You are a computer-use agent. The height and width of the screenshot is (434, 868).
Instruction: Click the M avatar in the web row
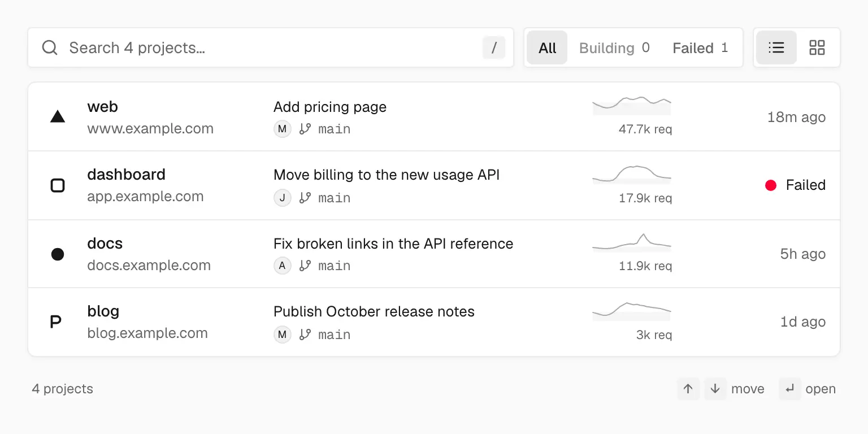tap(283, 129)
